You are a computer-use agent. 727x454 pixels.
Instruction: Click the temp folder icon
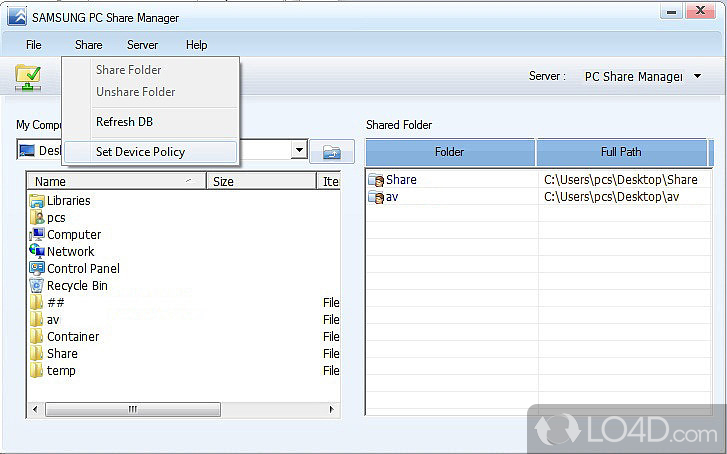(x=37, y=370)
